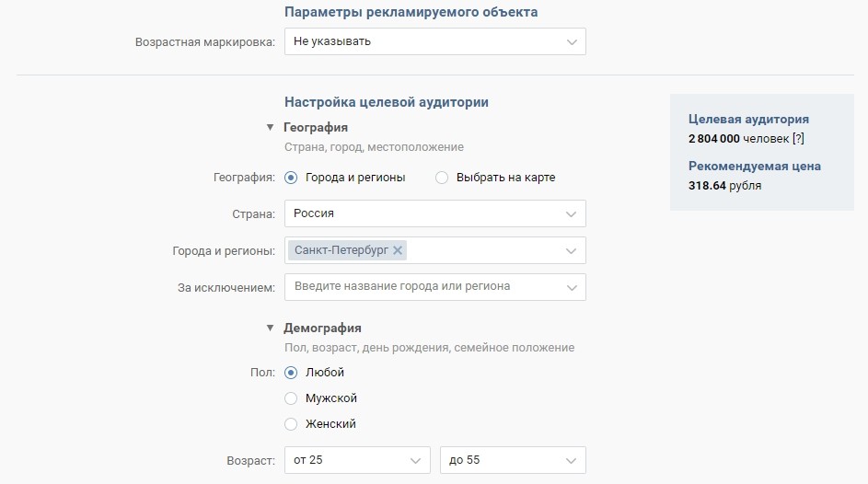Click the За исключением chevron arrow
868x484 pixels.
pyautogui.click(x=572, y=288)
